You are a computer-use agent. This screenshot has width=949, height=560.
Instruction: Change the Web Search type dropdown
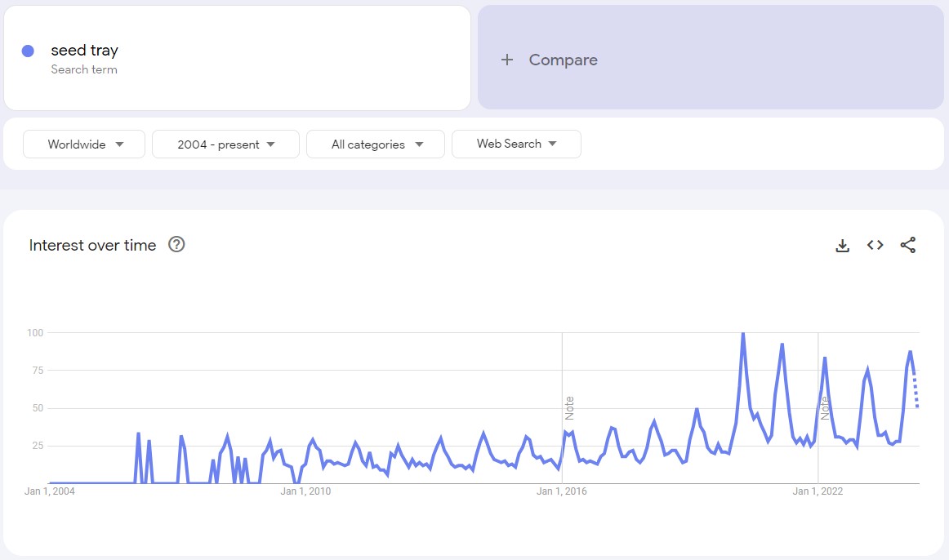pos(516,144)
